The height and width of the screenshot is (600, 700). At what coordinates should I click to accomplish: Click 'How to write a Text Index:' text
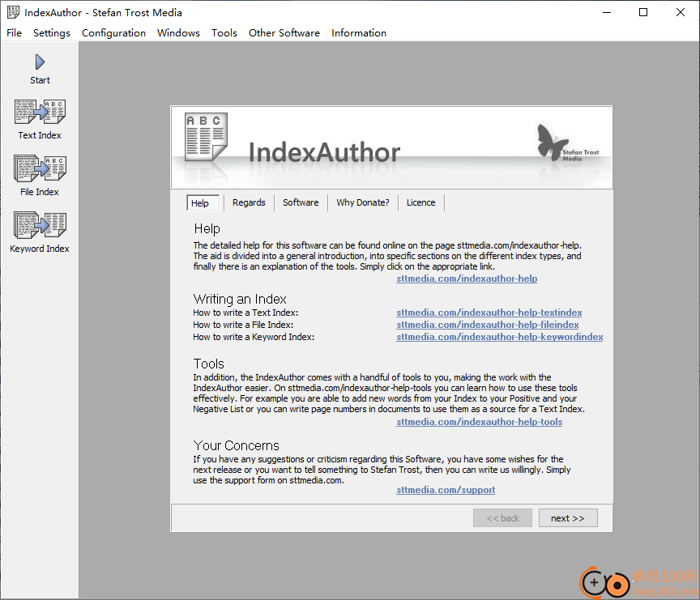tap(245, 313)
